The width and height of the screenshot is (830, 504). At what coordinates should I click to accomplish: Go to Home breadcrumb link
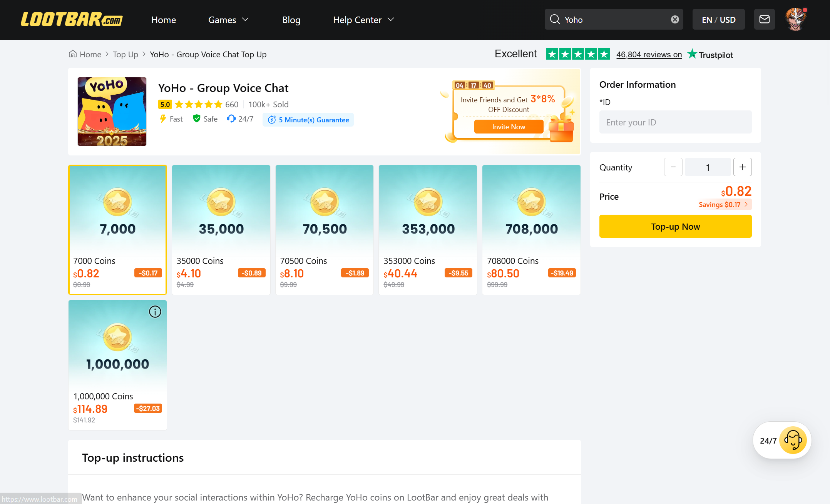pos(90,54)
